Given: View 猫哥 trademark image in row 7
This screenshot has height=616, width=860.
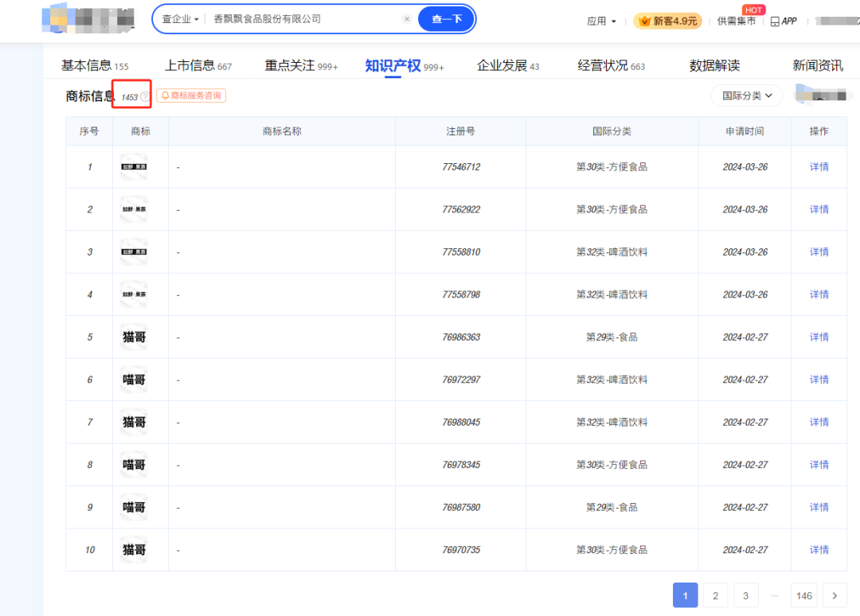Looking at the screenshot, I should click(x=134, y=422).
